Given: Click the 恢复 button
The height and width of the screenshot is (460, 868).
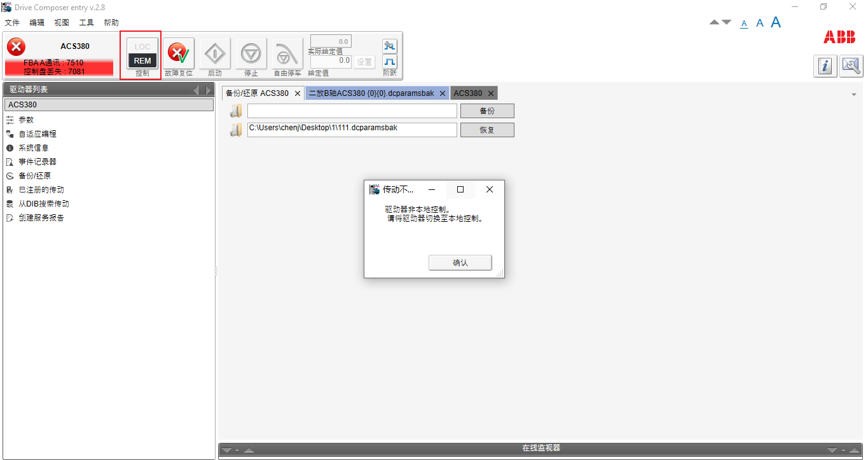Looking at the screenshot, I should 487,130.
